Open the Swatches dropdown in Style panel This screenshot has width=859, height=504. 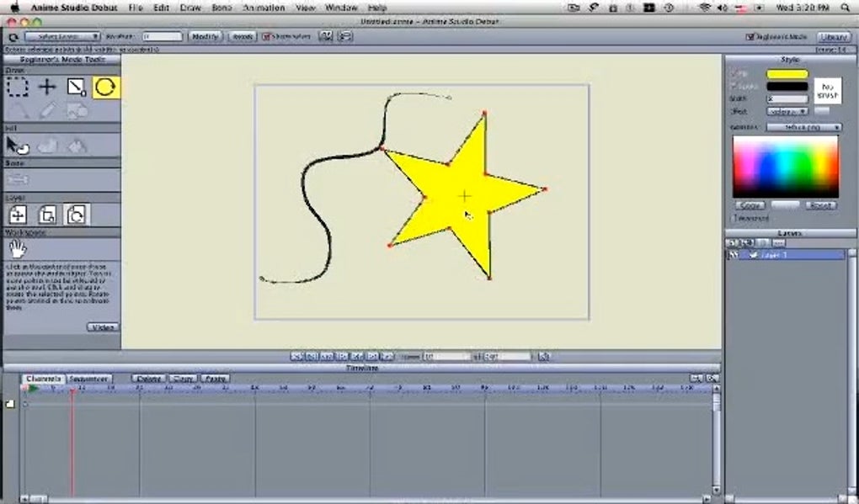pos(803,127)
